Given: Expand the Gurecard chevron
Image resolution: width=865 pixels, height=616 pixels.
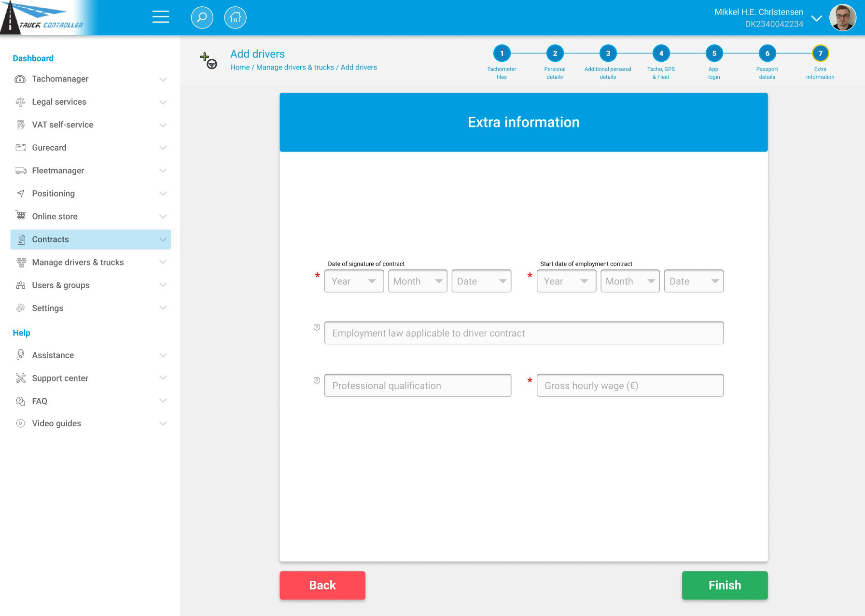Looking at the screenshot, I should point(163,148).
